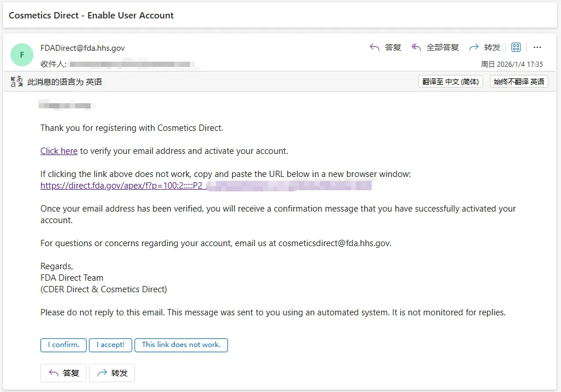
Task: Select 'I accept!' suggested reply
Action: [110, 345]
